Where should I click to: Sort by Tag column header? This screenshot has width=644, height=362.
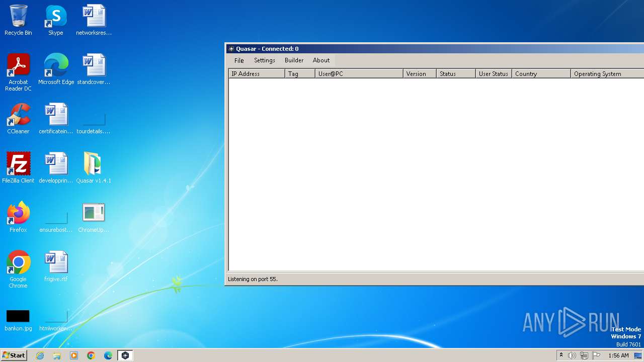pos(300,74)
